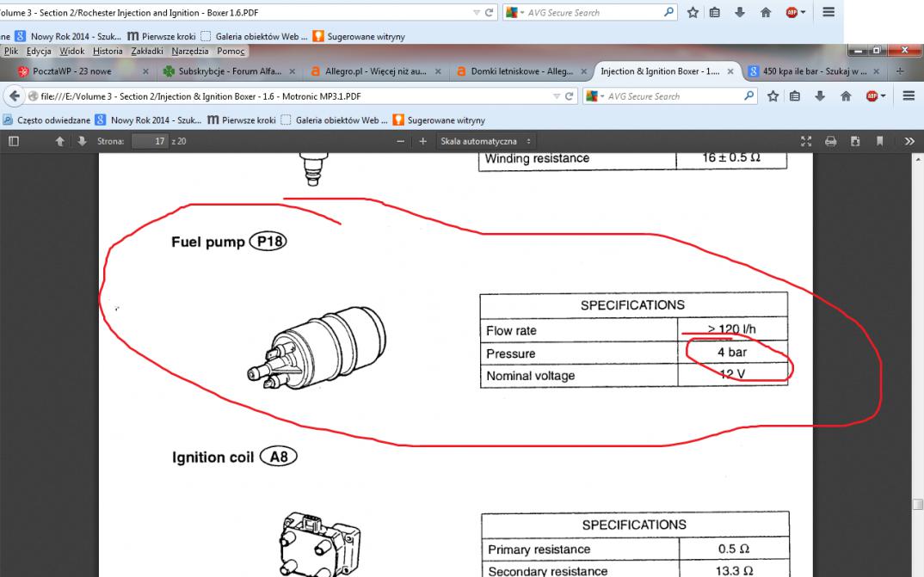The width and height of the screenshot is (924, 577).
Task: Open the Pomoc menu
Action: [231, 52]
